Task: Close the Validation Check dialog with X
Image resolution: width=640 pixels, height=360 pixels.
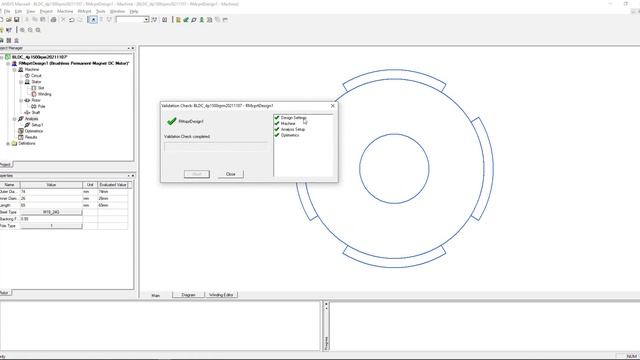Action: pyautogui.click(x=333, y=106)
